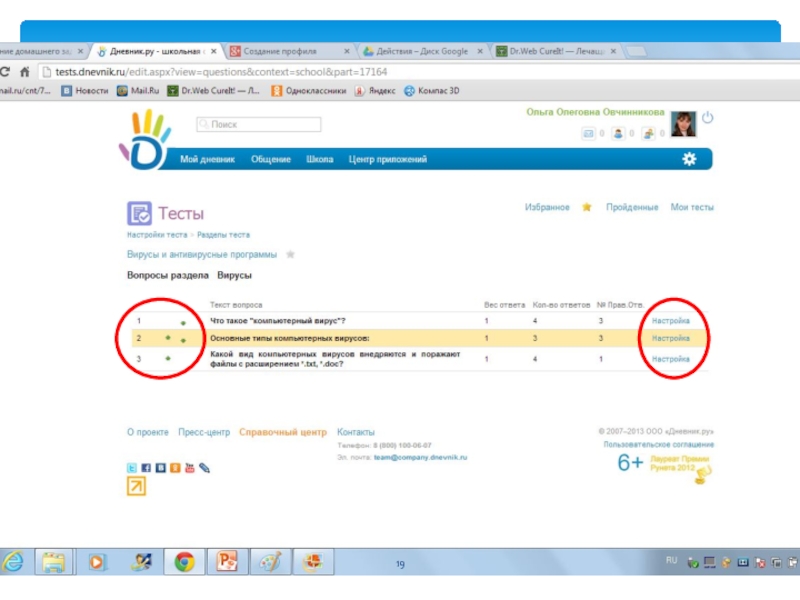Click the user name Ольга Олеговна Овчинникова
Image resolution: width=800 pixels, height=600 pixels.
click(595, 112)
